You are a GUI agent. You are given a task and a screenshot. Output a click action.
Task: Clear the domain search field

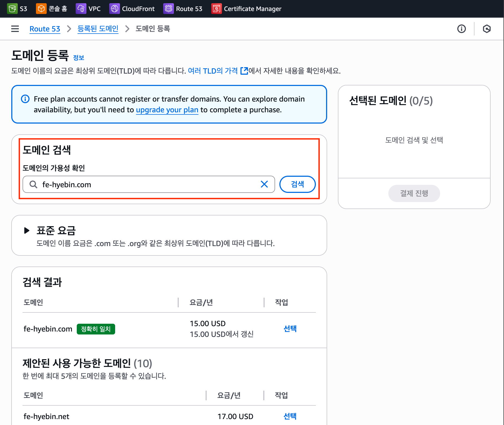point(264,184)
